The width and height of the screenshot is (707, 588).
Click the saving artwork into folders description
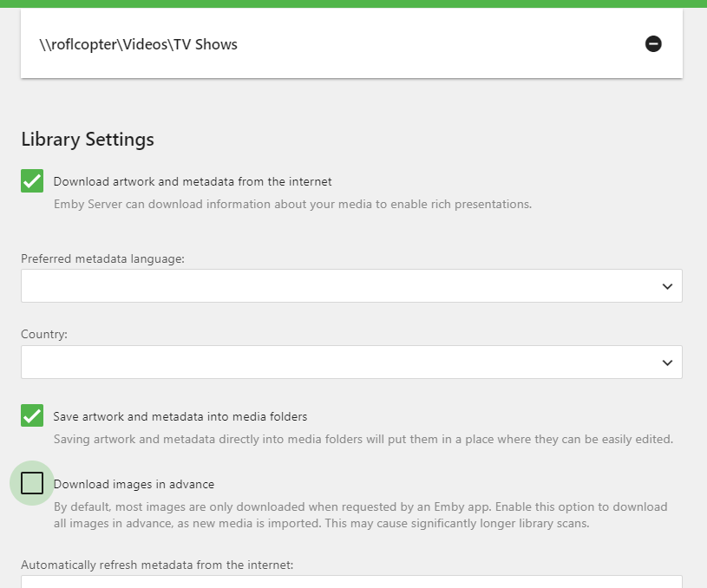363,439
